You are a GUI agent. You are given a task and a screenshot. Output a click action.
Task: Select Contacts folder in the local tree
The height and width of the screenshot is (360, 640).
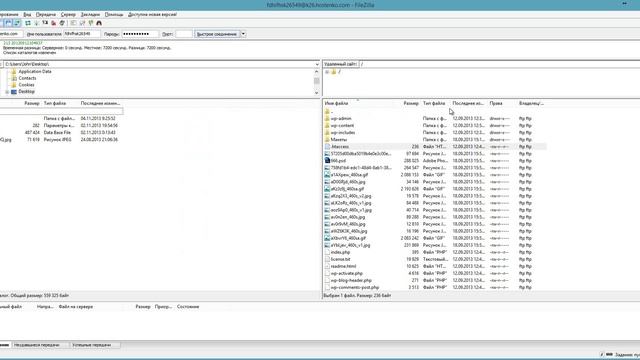coord(27,78)
